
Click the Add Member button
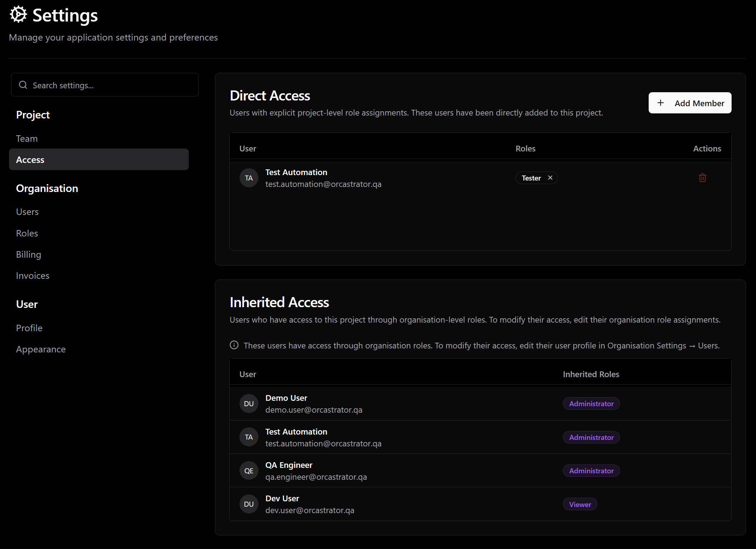(x=690, y=103)
